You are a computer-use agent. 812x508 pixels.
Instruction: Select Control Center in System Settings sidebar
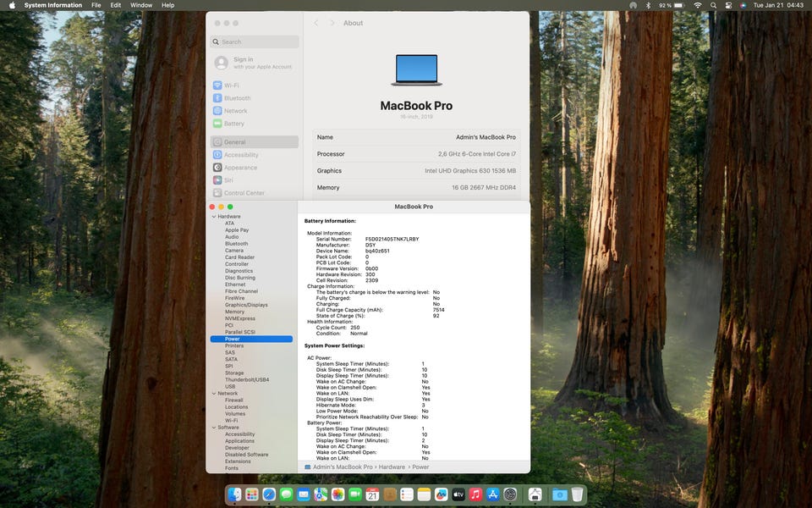(255, 193)
